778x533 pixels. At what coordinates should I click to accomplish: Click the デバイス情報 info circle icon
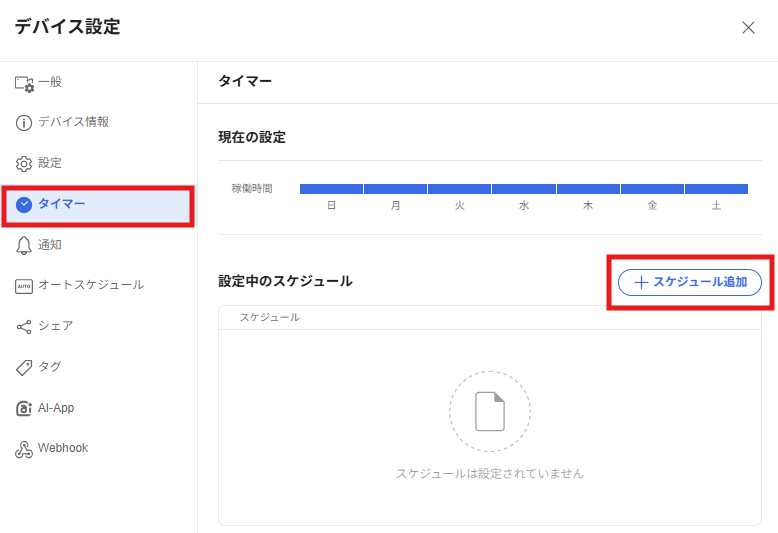pyautogui.click(x=24, y=123)
